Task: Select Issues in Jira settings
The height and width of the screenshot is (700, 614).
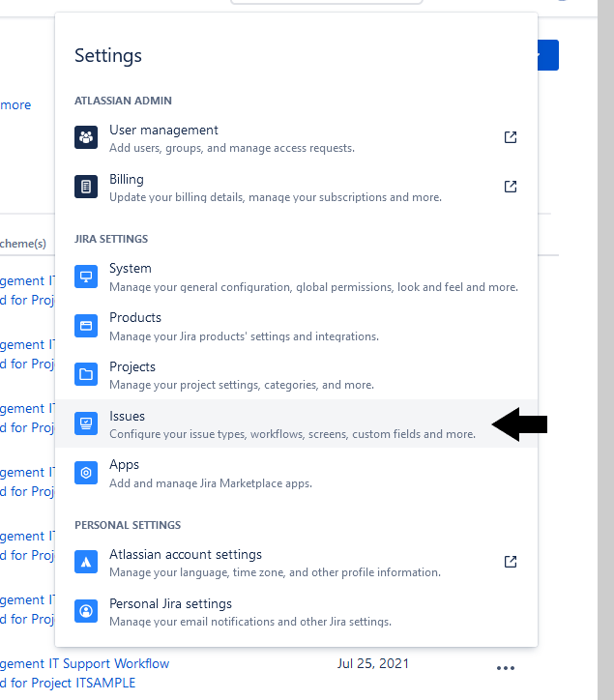Action: coord(297,423)
